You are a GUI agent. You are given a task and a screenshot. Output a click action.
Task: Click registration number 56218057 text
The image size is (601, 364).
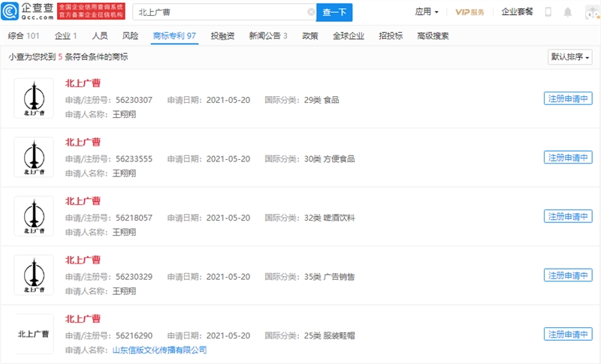point(134,218)
